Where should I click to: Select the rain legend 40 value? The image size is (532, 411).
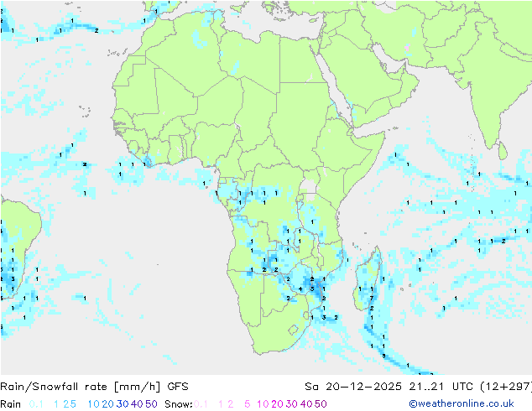pos(137,404)
